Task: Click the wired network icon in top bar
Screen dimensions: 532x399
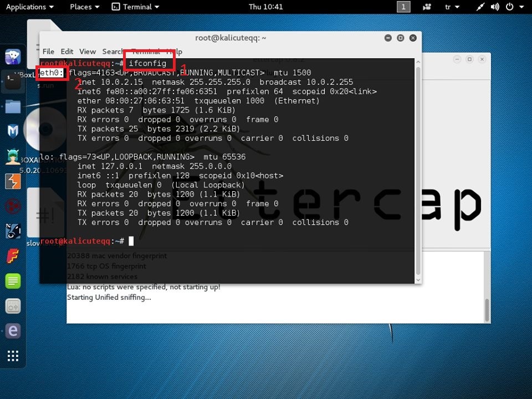Action: [x=480, y=7]
